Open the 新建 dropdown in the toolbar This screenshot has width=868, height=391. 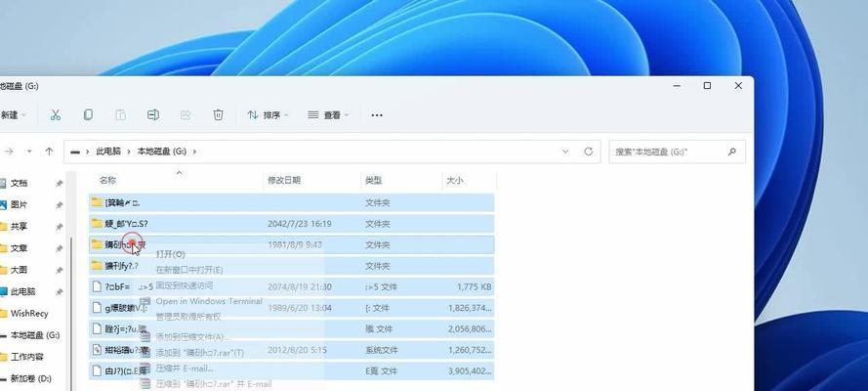pos(14,115)
